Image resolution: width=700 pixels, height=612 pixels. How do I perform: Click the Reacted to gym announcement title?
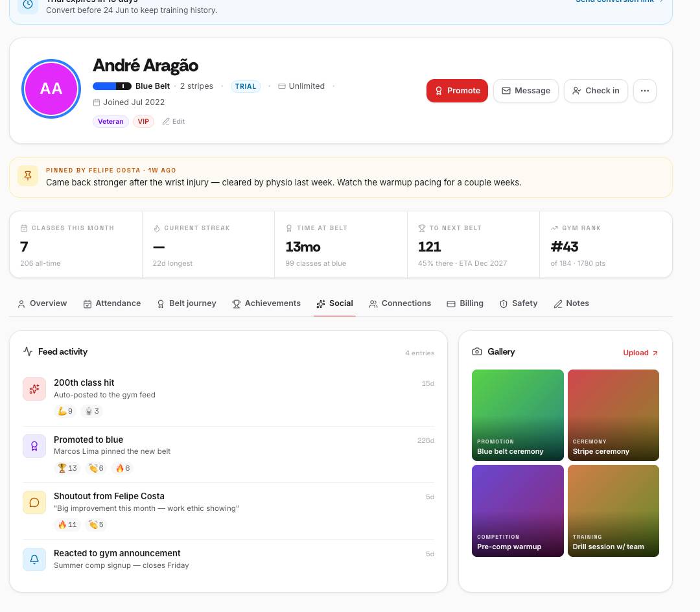(117, 553)
